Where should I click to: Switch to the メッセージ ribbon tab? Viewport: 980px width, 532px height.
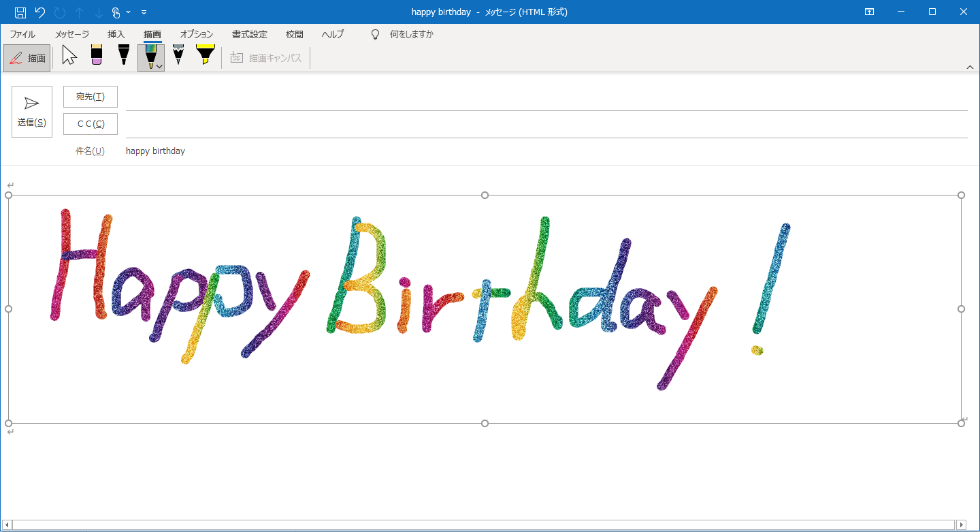pyautogui.click(x=71, y=34)
